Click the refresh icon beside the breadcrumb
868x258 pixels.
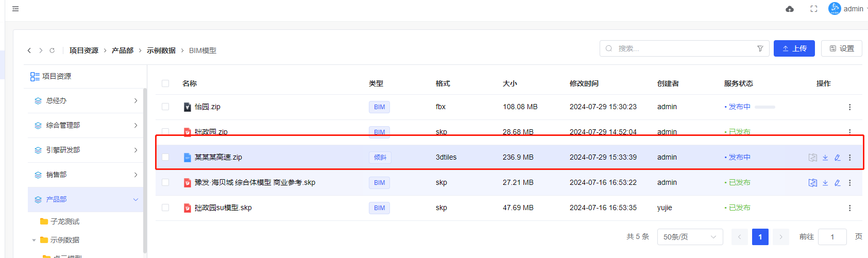point(52,50)
